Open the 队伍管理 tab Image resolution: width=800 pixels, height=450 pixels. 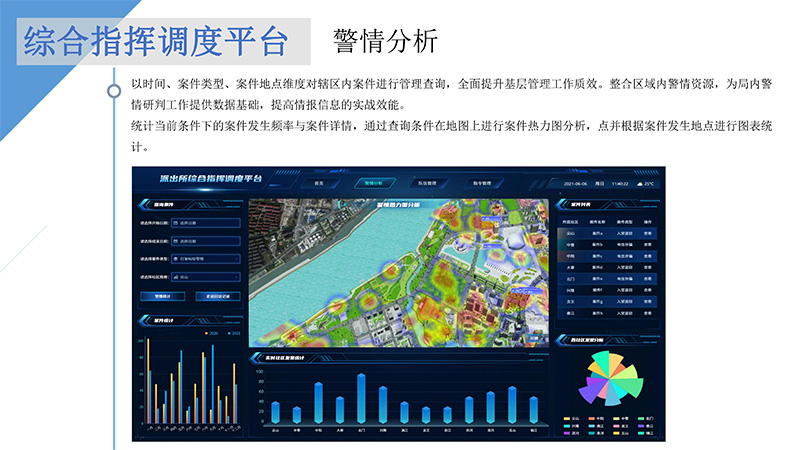427,184
